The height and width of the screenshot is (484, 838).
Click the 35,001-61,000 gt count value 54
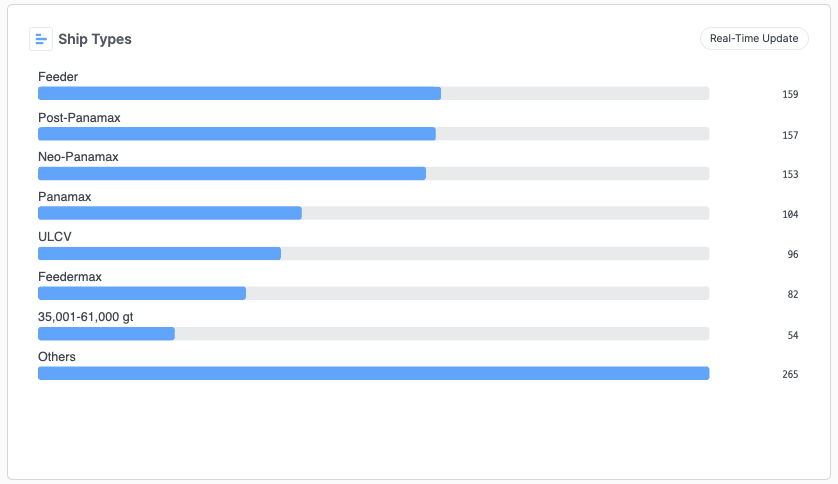793,335
